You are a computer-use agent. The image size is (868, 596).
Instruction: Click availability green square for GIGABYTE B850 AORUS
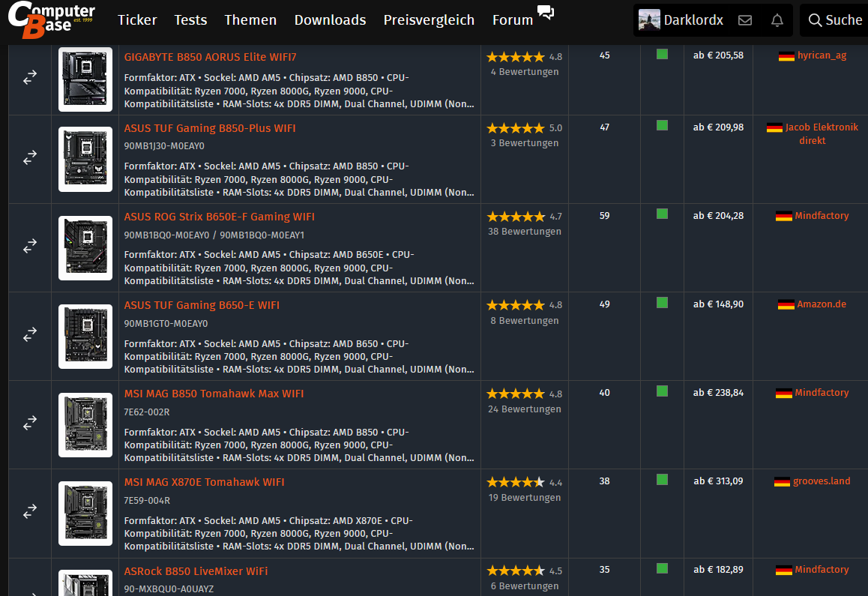click(662, 54)
